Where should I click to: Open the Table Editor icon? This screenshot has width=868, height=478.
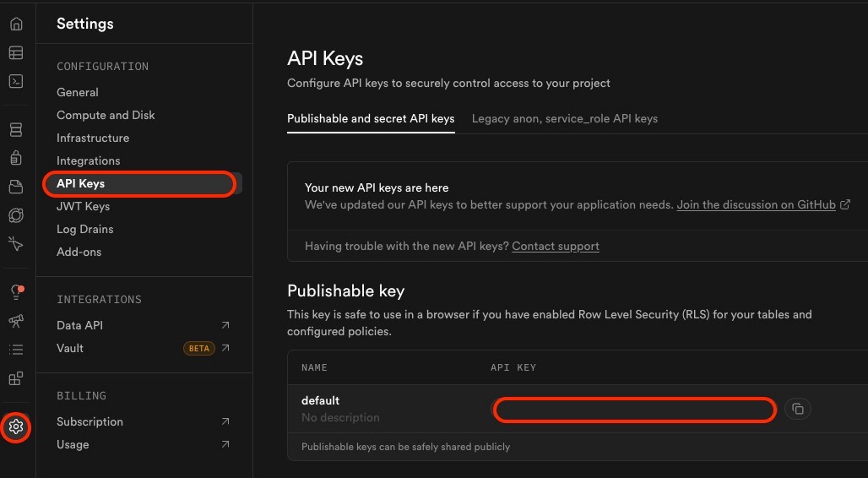pyautogui.click(x=16, y=52)
